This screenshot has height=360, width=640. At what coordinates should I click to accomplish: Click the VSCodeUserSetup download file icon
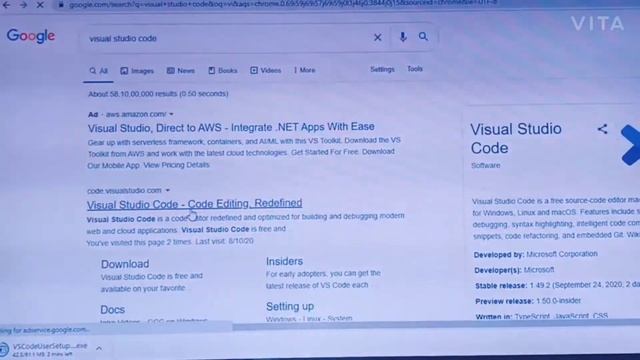pos(4,349)
